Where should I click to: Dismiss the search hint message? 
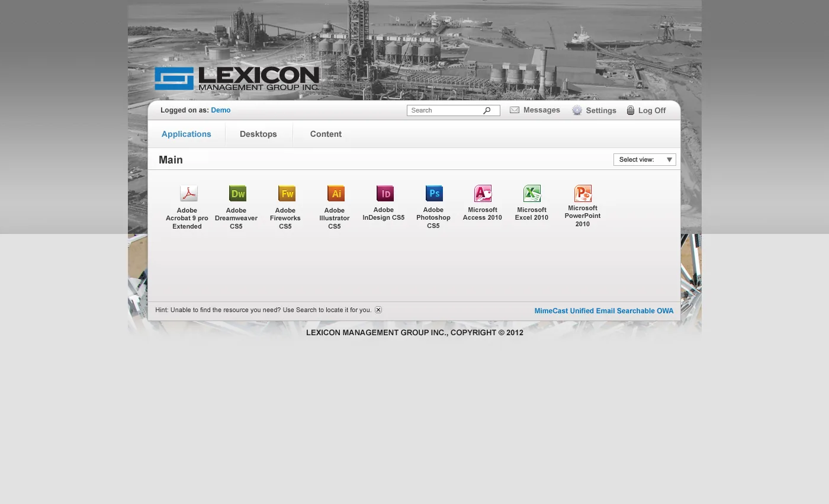[x=378, y=310]
